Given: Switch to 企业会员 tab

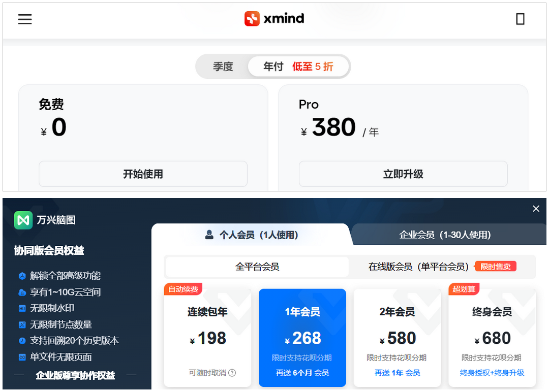Looking at the screenshot, I should pos(445,235).
